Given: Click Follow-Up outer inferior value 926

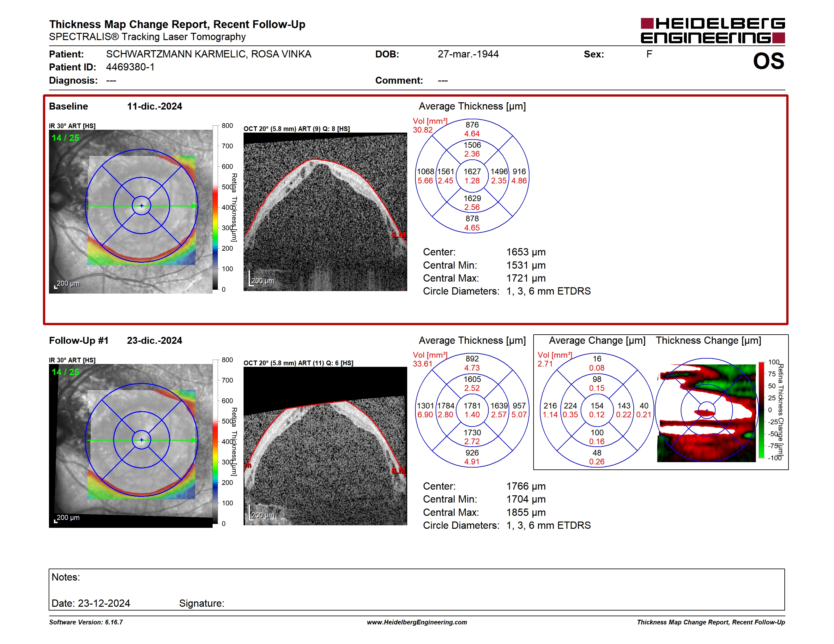Looking at the screenshot, I should click(x=472, y=453).
